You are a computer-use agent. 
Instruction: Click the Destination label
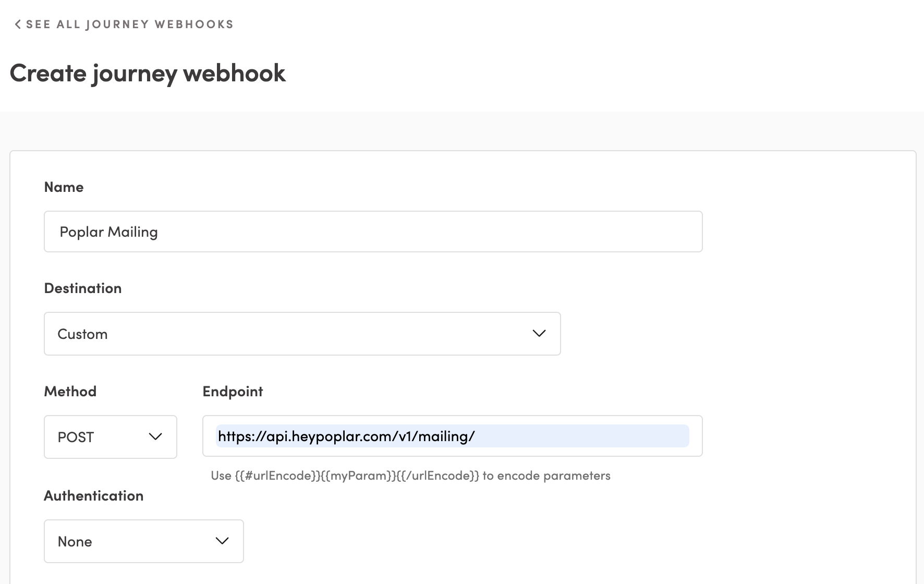(x=83, y=288)
